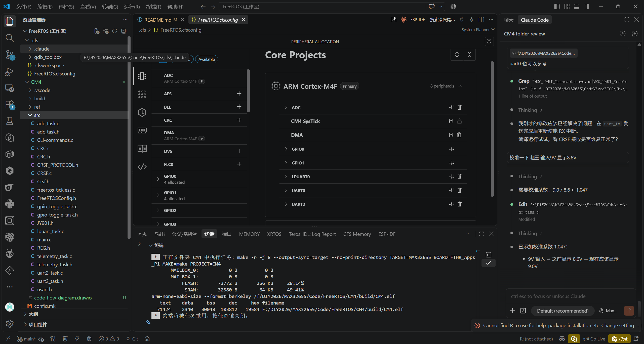This screenshot has width=644, height=344.
Task: Expand the UART0 row in Core Projects
Action: [x=286, y=190]
